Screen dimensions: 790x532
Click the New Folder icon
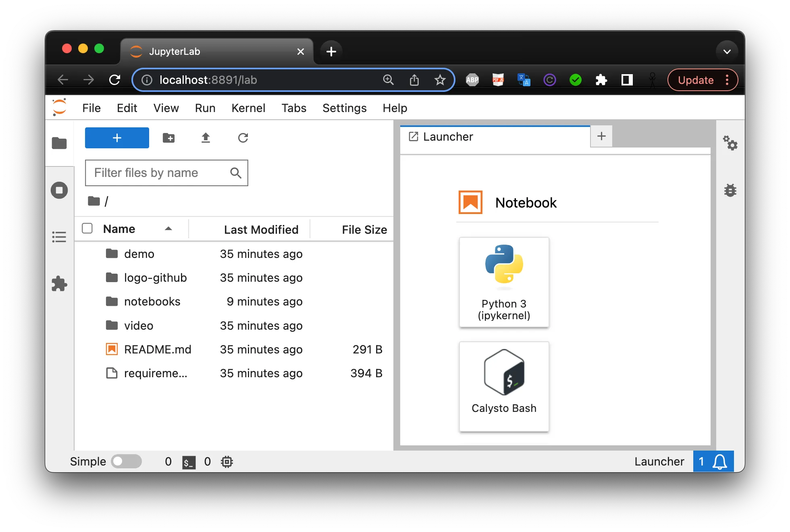point(168,138)
